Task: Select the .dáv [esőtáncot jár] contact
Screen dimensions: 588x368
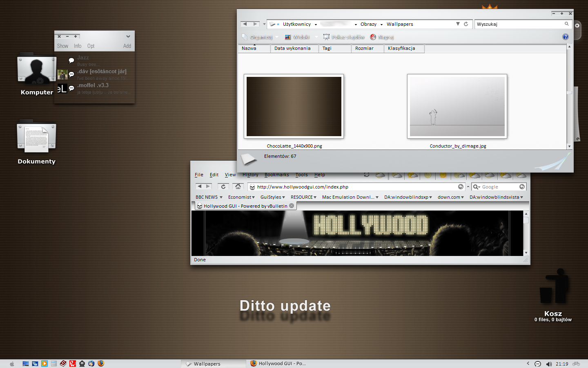Action: click(94, 74)
